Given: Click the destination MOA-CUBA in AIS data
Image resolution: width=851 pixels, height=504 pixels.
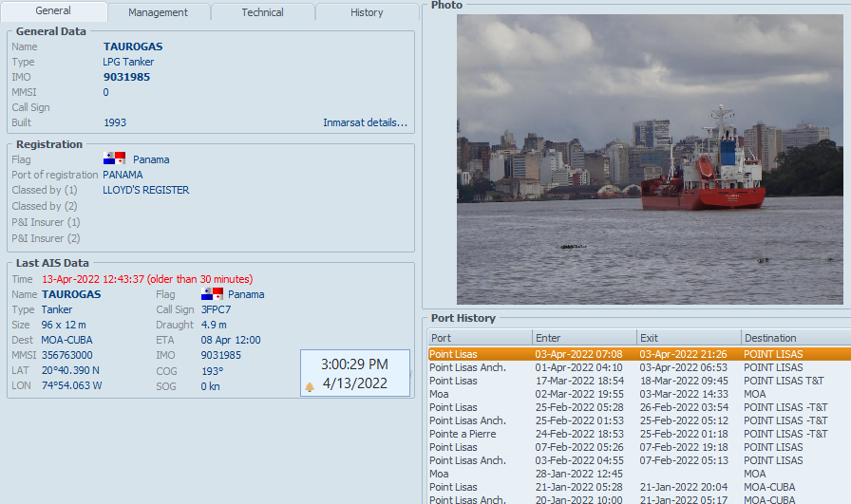Looking at the screenshot, I should [66, 340].
